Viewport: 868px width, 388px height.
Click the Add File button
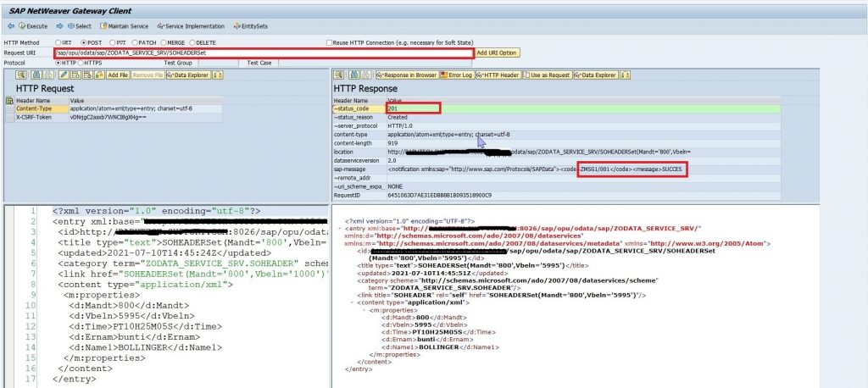118,75
